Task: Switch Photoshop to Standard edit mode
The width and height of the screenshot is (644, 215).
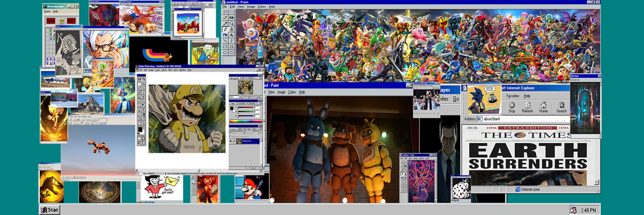Action: point(139,138)
